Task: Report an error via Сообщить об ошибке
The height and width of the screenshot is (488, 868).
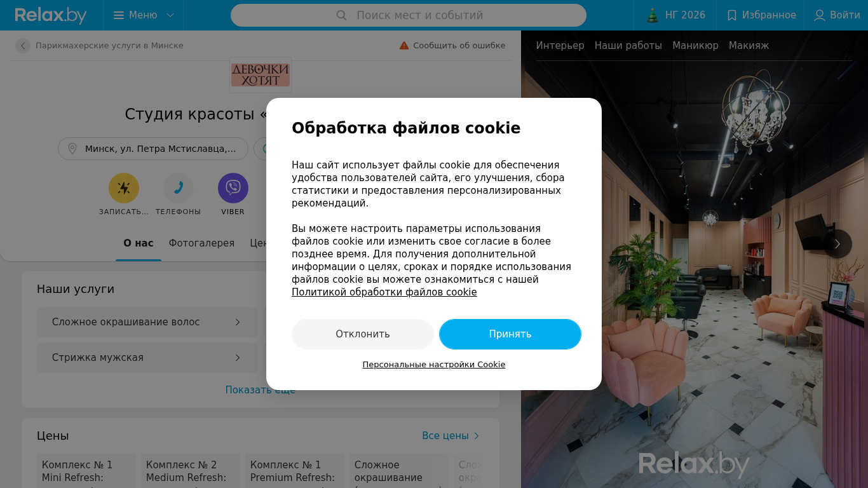Action: pyautogui.click(x=452, y=46)
